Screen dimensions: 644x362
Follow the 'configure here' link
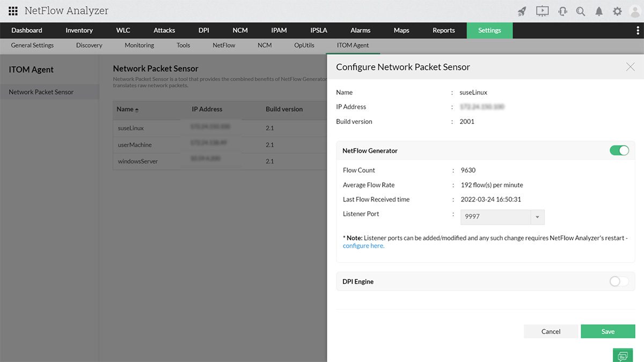click(x=363, y=246)
